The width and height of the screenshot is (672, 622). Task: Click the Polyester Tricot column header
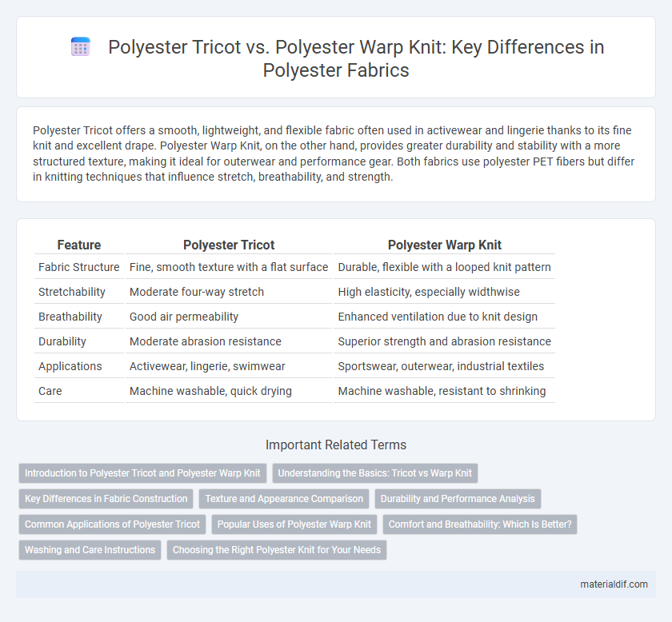(229, 245)
